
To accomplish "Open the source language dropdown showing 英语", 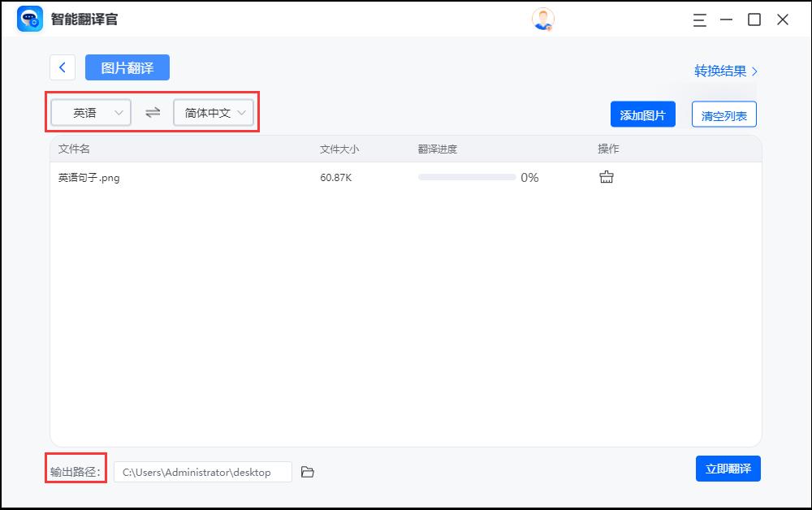I will tap(89, 112).
